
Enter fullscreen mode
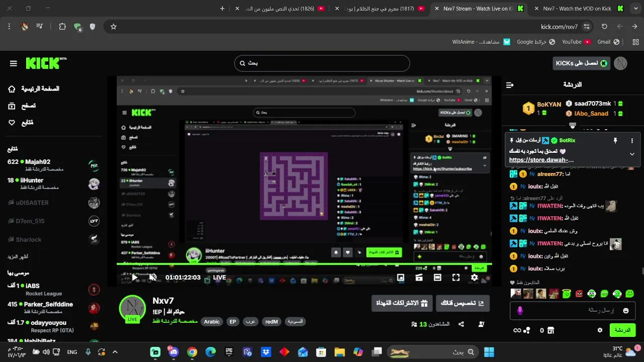coord(456,277)
